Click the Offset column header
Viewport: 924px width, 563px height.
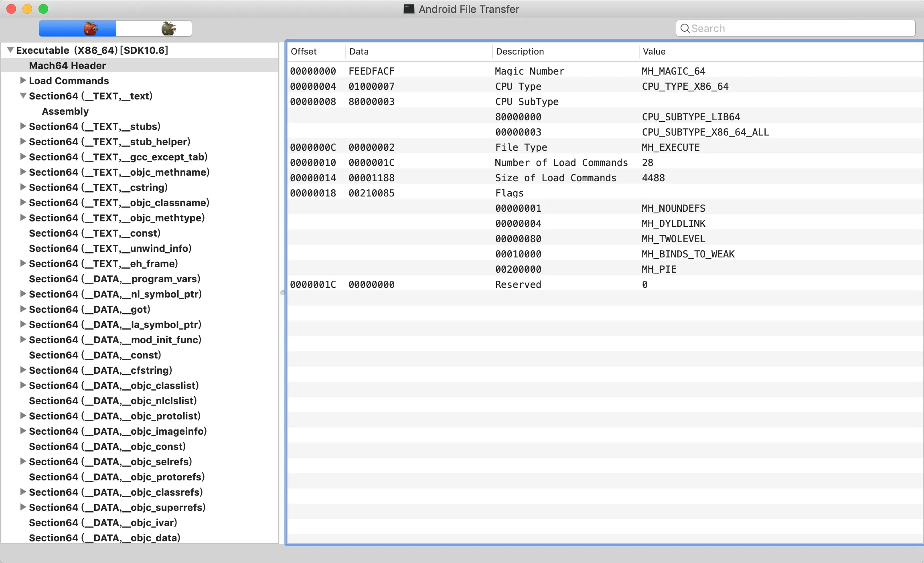[x=304, y=51]
